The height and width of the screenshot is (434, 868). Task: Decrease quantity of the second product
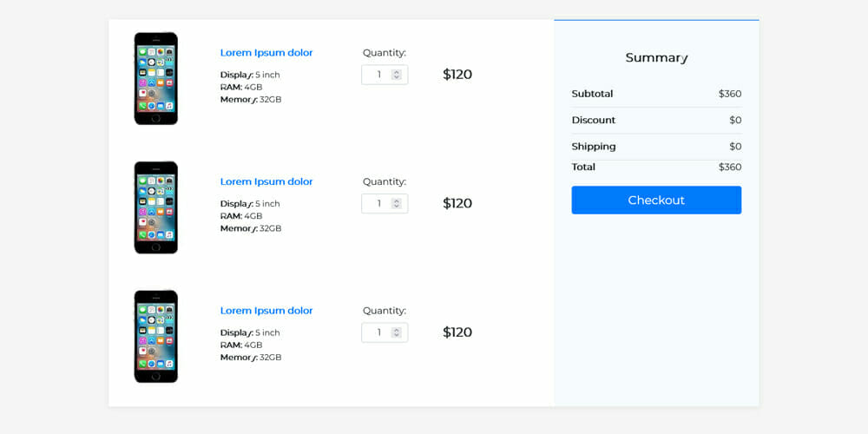(397, 207)
